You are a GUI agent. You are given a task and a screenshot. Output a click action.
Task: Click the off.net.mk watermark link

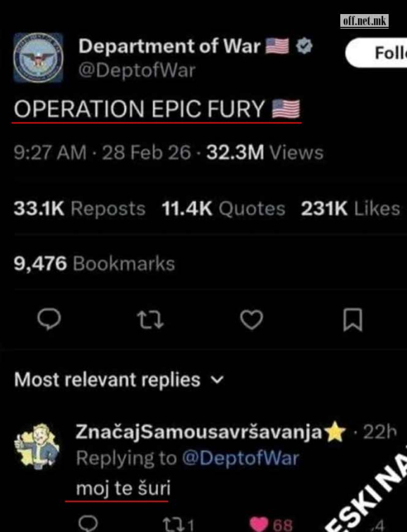pos(364,21)
